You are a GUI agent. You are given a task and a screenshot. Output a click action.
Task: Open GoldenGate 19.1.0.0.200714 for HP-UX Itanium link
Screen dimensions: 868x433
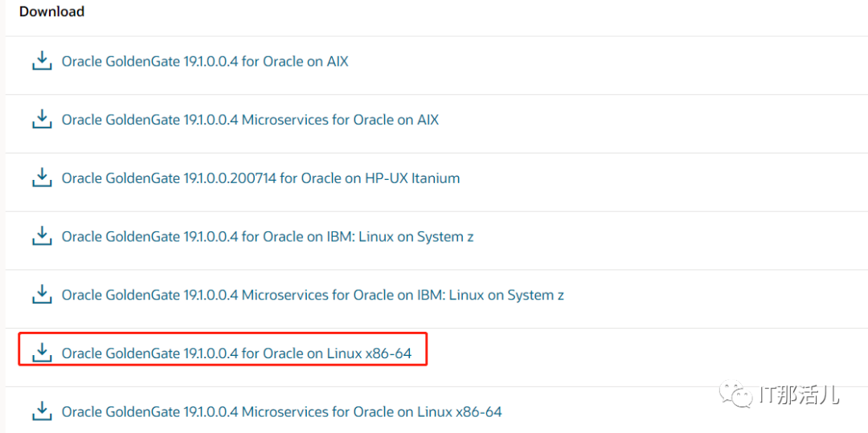coord(260,178)
